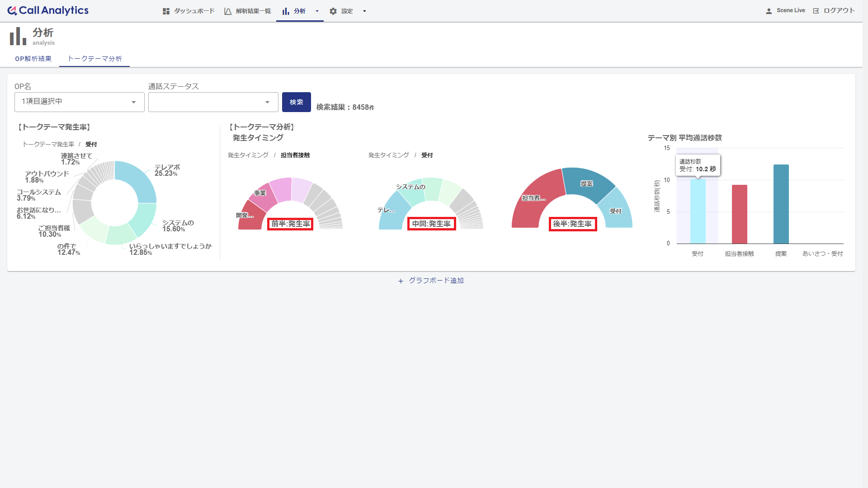868x488 pixels.
Task: Click the アウトバウンド 1.88% label
Action: (47, 177)
